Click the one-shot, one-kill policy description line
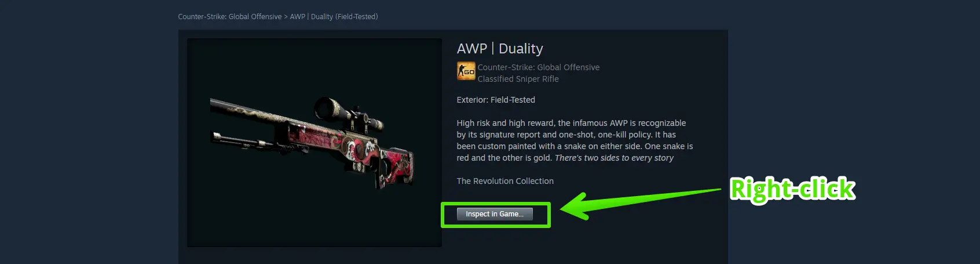Image resolution: width=980 pixels, height=264 pixels. pyautogui.click(x=566, y=135)
